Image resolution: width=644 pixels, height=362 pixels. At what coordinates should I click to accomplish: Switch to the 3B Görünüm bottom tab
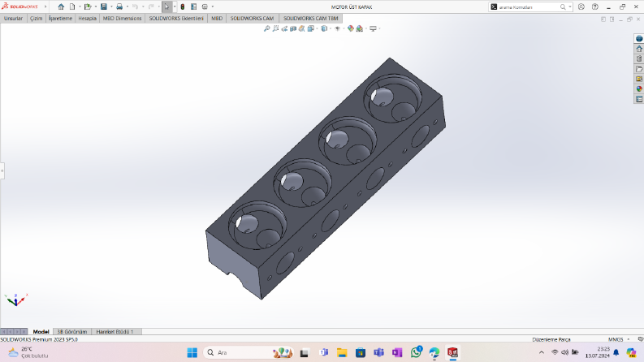(72, 332)
